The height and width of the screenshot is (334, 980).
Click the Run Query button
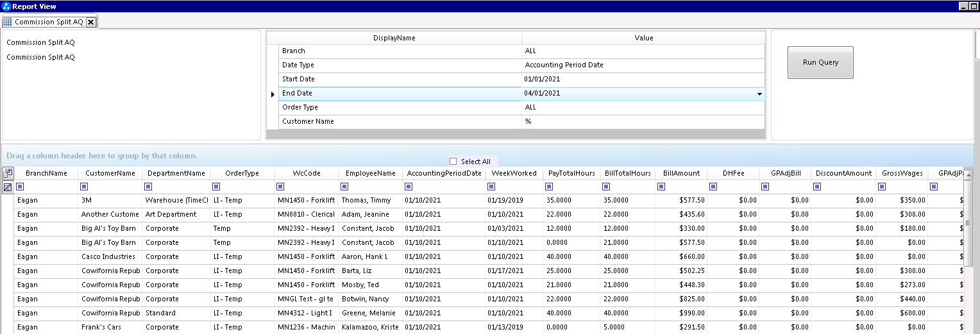click(x=820, y=62)
